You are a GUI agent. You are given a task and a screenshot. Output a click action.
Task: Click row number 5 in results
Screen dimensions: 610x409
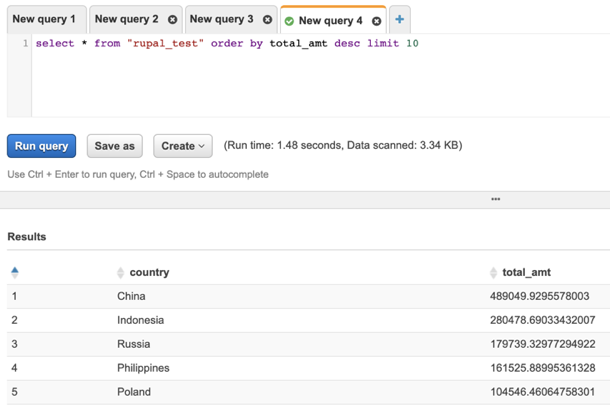click(x=14, y=392)
